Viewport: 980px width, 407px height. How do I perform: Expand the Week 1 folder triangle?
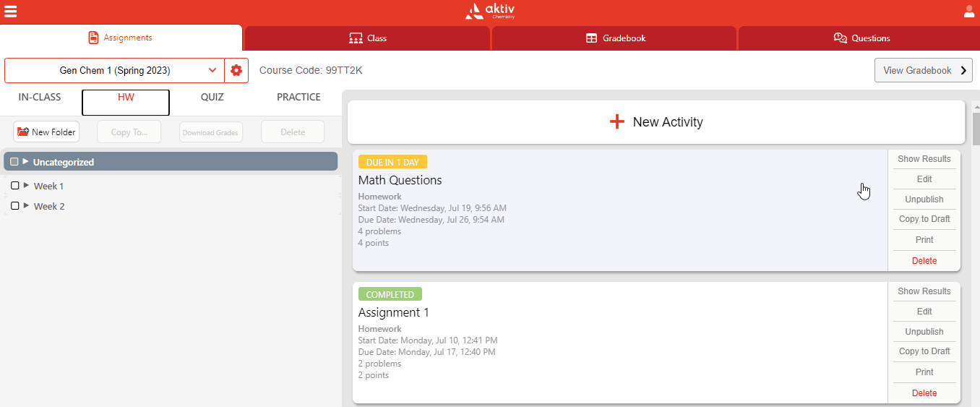pyautogui.click(x=27, y=186)
